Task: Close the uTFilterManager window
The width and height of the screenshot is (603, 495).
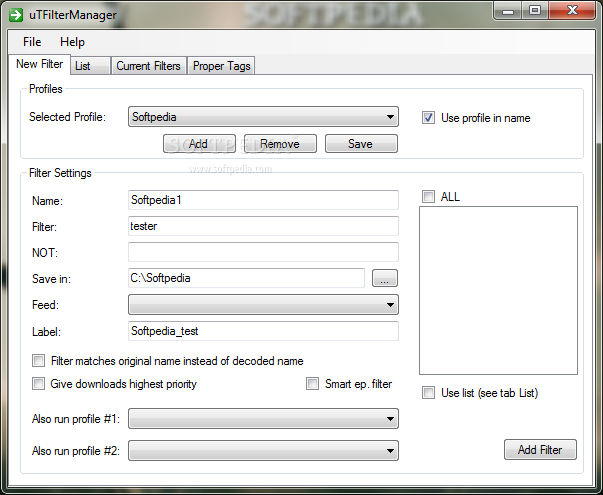Action: [572, 11]
